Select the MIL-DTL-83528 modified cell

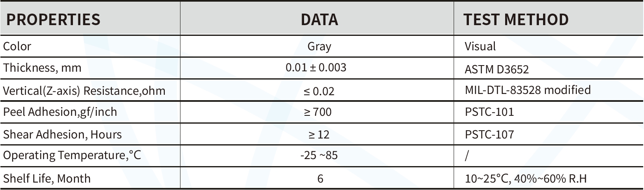pos(527,90)
